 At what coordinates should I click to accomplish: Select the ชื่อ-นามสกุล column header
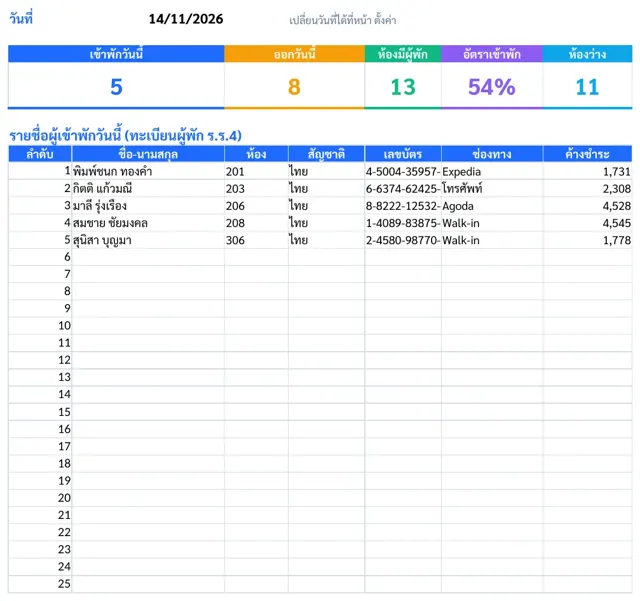tap(148, 154)
